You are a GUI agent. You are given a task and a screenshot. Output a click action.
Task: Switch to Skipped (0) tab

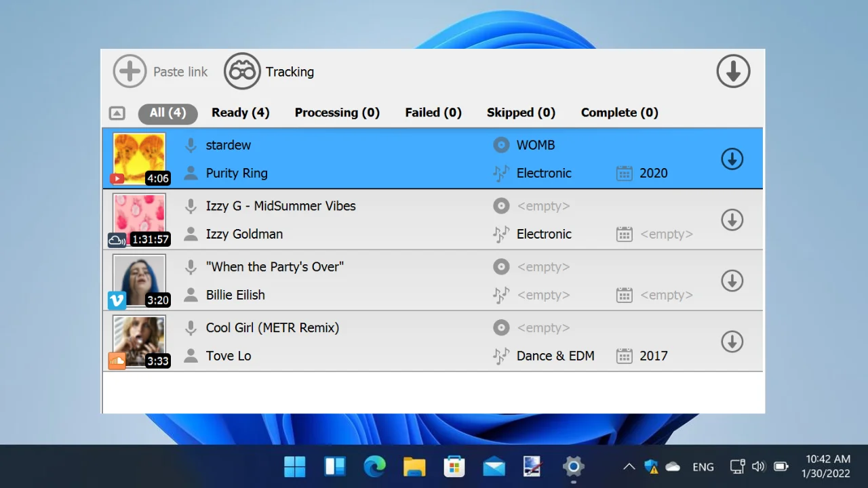pos(521,113)
